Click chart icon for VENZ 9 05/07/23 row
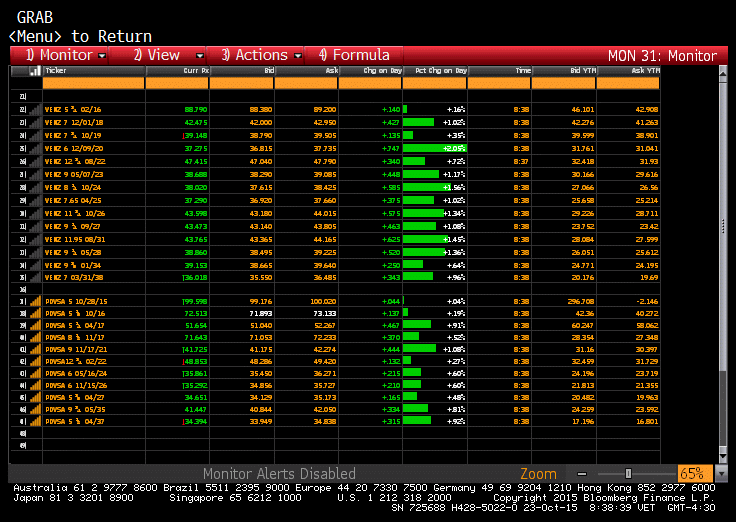Viewport: 736px width, 522px height. click(35, 175)
